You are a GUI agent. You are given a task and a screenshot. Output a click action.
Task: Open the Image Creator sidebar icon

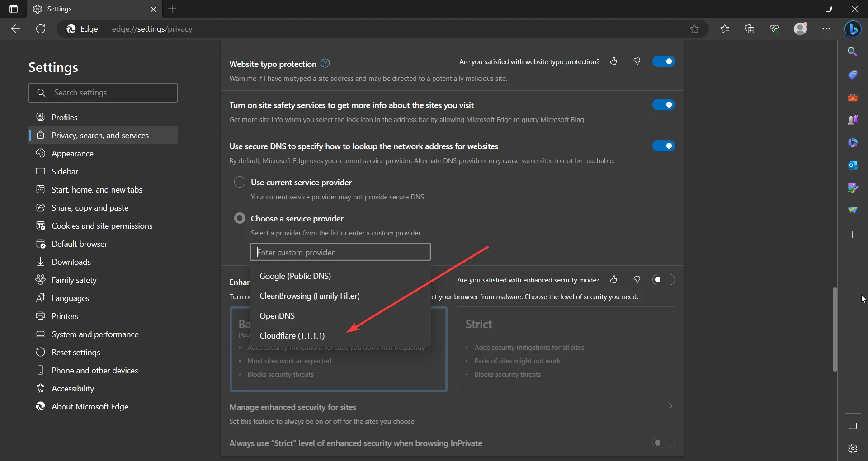point(853,188)
